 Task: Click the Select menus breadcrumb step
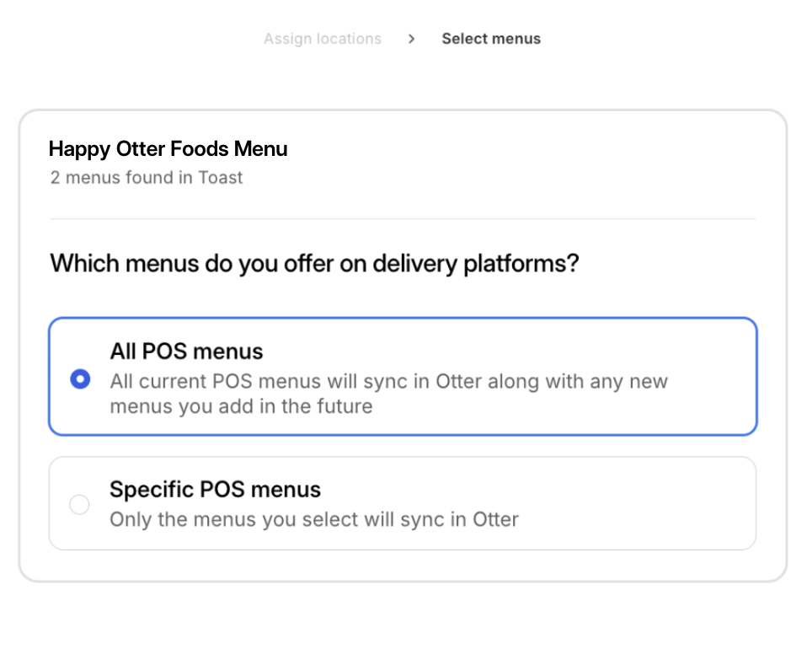[x=491, y=39]
